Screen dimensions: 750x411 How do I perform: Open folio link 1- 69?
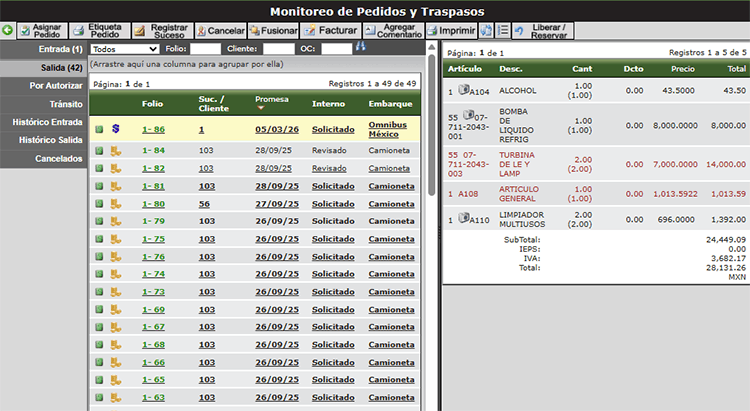[153, 310]
